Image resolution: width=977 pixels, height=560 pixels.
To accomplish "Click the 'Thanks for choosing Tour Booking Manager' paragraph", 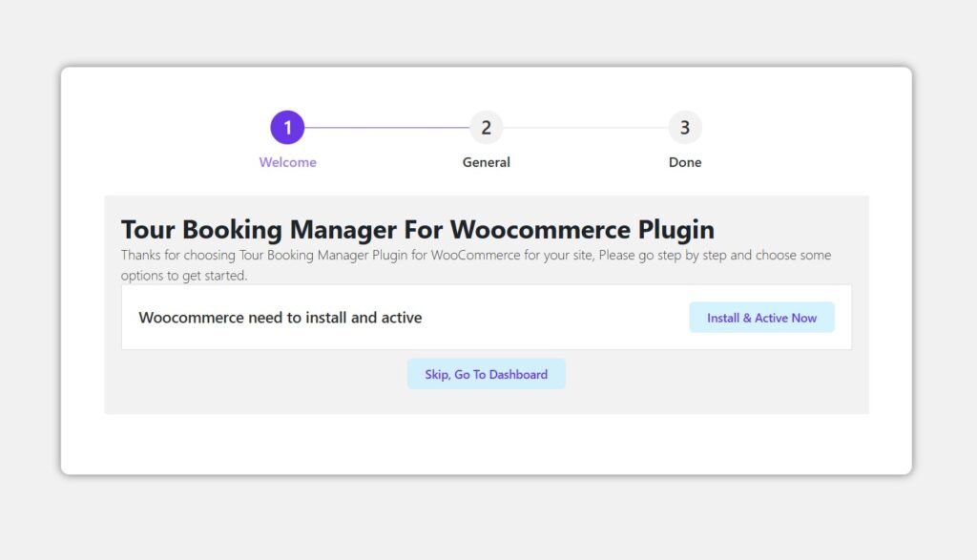I will click(476, 265).
